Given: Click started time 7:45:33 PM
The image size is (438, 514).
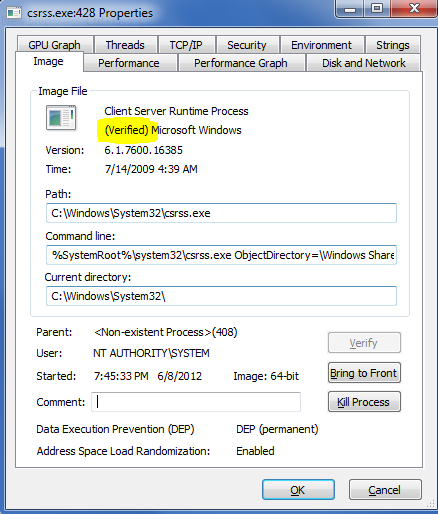Looking at the screenshot, I should coord(121,376).
